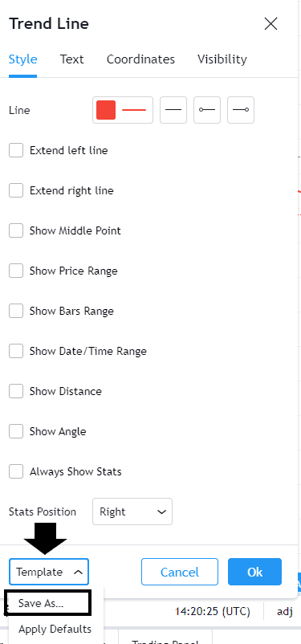Choose the left-end circle line icon
This screenshot has width=301, height=644.
207,110
